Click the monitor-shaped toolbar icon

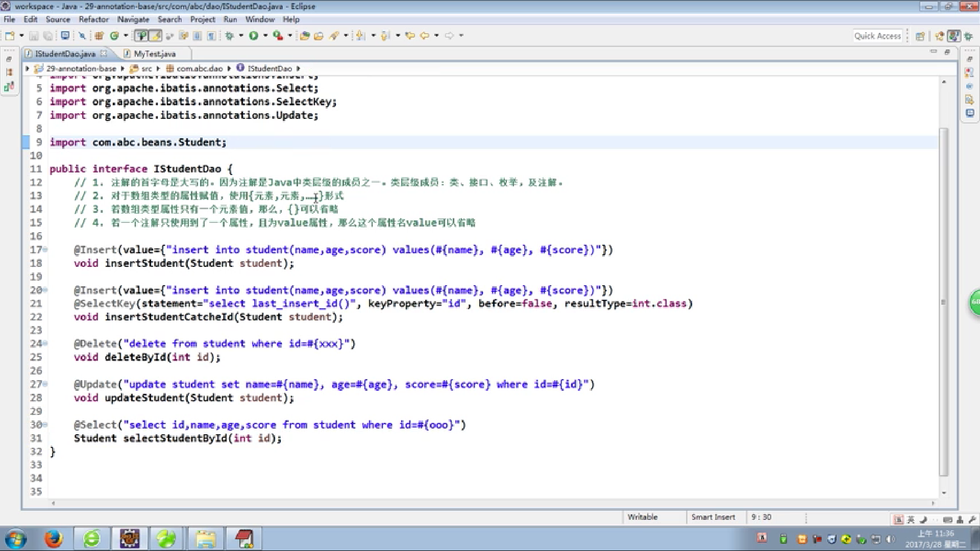coord(65,36)
